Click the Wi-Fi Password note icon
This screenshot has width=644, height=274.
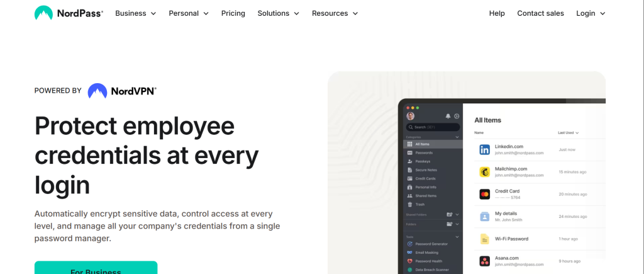pyautogui.click(x=485, y=239)
